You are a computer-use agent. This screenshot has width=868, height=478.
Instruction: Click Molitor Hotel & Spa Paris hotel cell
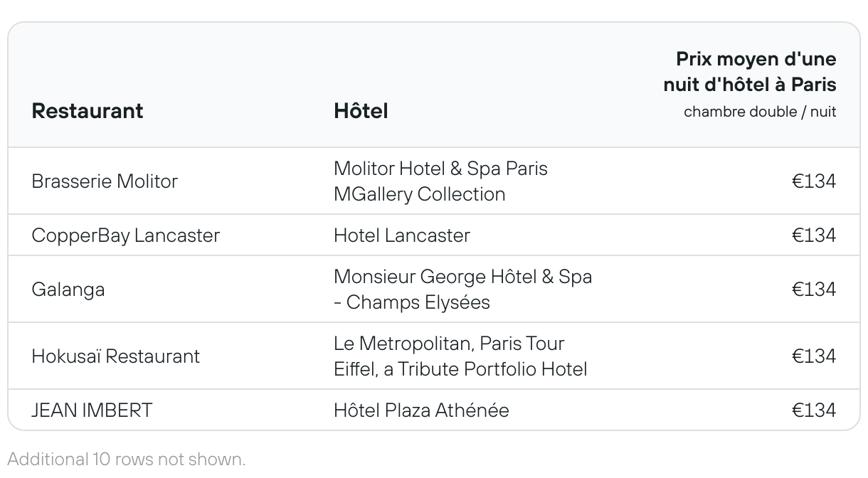[440, 181]
